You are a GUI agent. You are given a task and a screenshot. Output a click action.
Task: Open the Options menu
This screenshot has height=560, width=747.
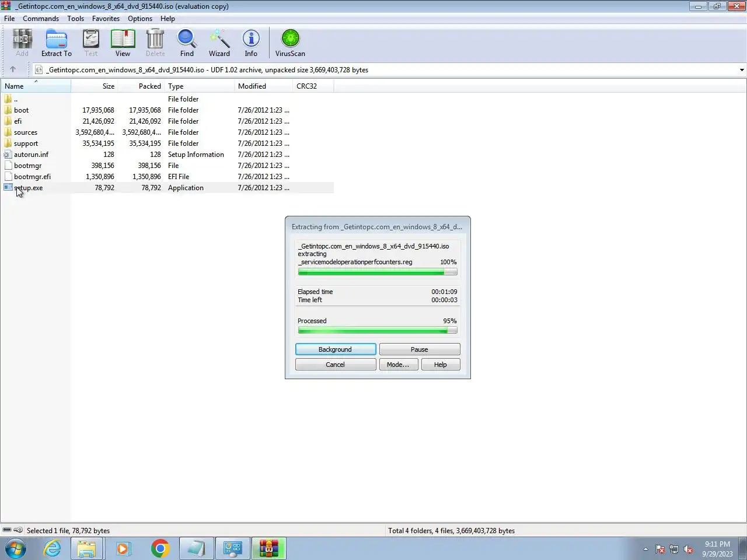(140, 18)
